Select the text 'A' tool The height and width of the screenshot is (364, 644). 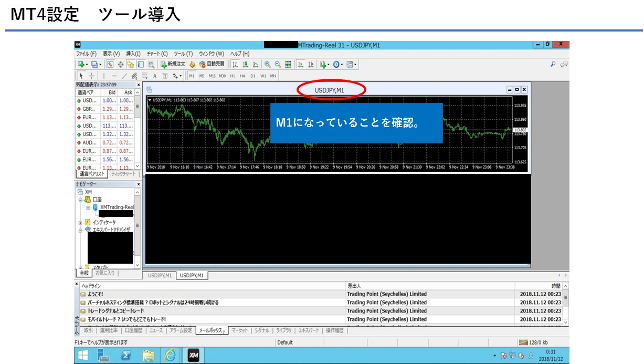(155, 76)
